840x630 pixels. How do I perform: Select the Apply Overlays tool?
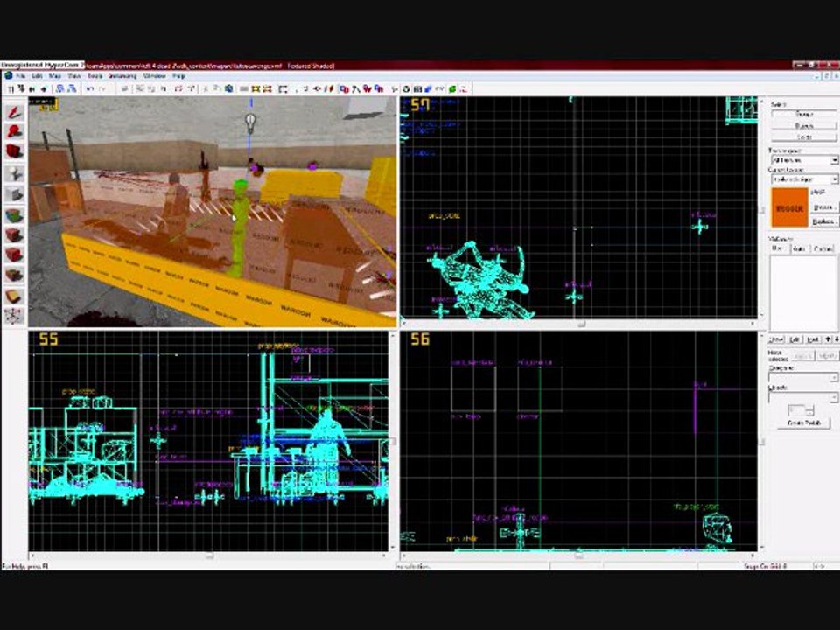[x=14, y=276]
